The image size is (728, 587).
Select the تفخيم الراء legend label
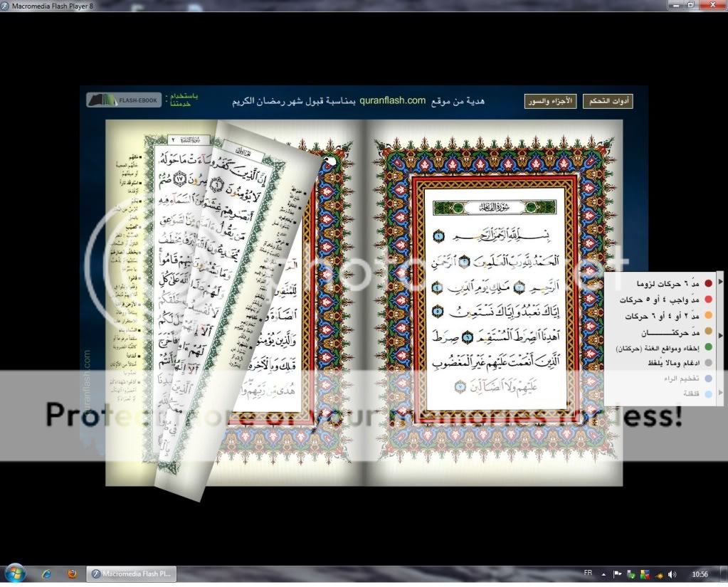point(682,379)
